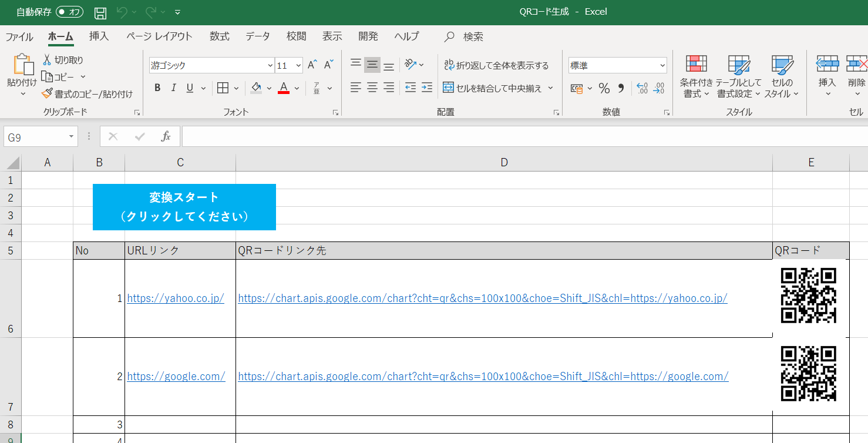The image size is (868, 443).
Task: Decrease font size with small A icon
Action: (x=329, y=65)
